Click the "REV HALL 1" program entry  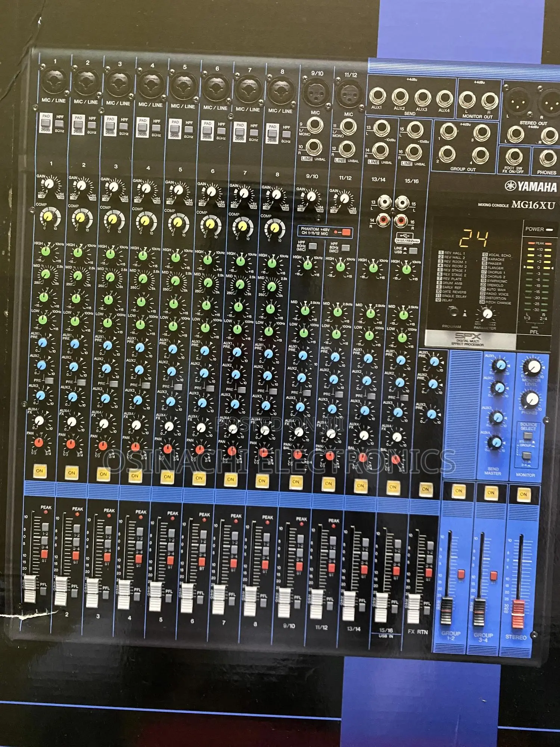452,253
